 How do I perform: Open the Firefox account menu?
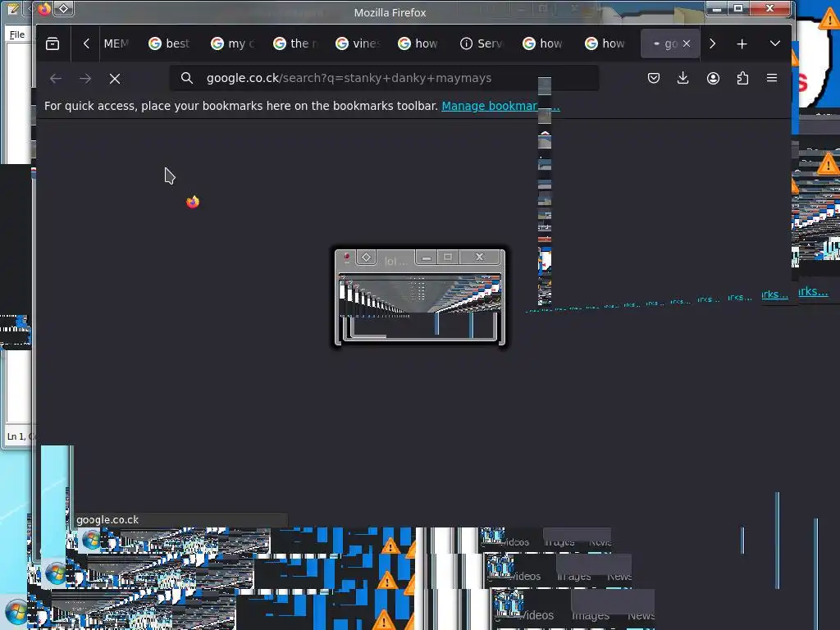click(x=713, y=78)
